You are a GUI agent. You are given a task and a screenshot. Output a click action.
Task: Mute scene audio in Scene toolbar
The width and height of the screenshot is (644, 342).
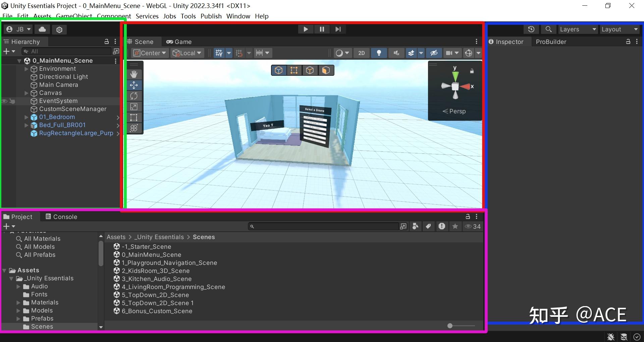click(396, 53)
